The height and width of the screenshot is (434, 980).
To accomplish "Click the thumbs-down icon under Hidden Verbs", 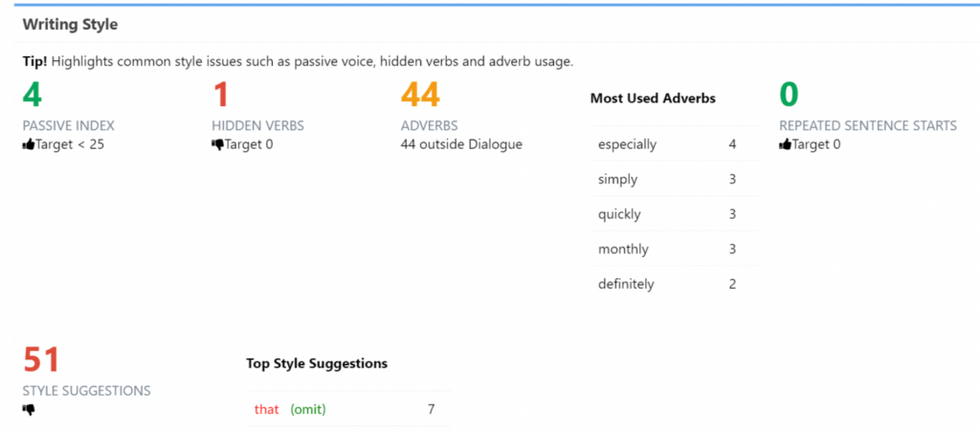I will 218,145.
